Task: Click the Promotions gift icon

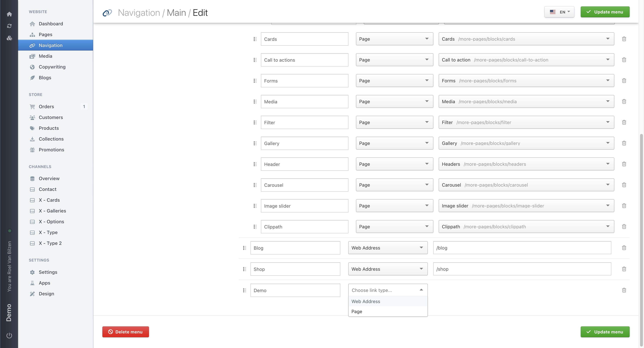Action: [x=33, y=150]
